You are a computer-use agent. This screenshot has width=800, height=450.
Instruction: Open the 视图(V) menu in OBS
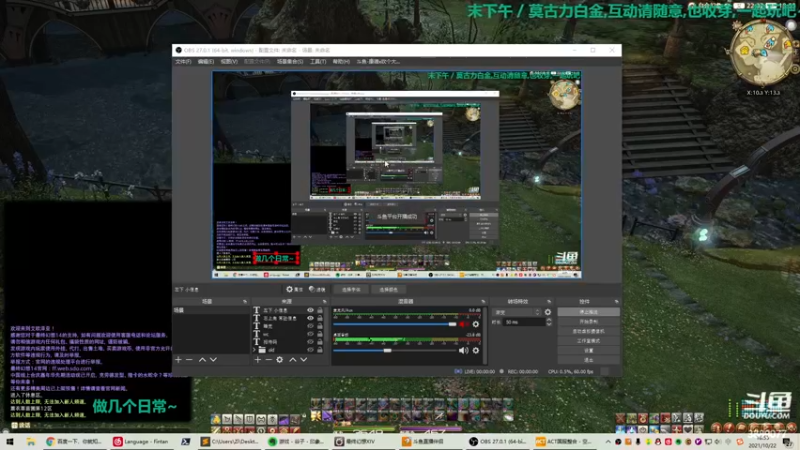click(x=229, y=62)
